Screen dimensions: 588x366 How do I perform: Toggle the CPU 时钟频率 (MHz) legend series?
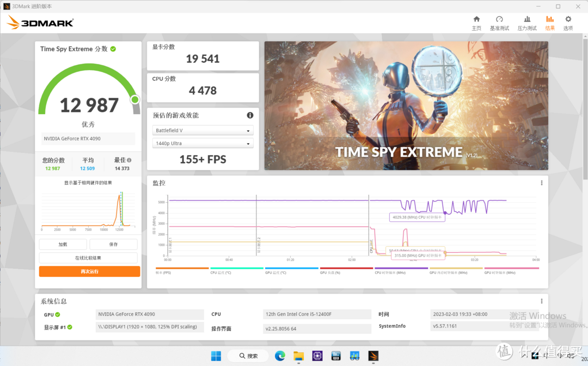[x=401, y=270]
